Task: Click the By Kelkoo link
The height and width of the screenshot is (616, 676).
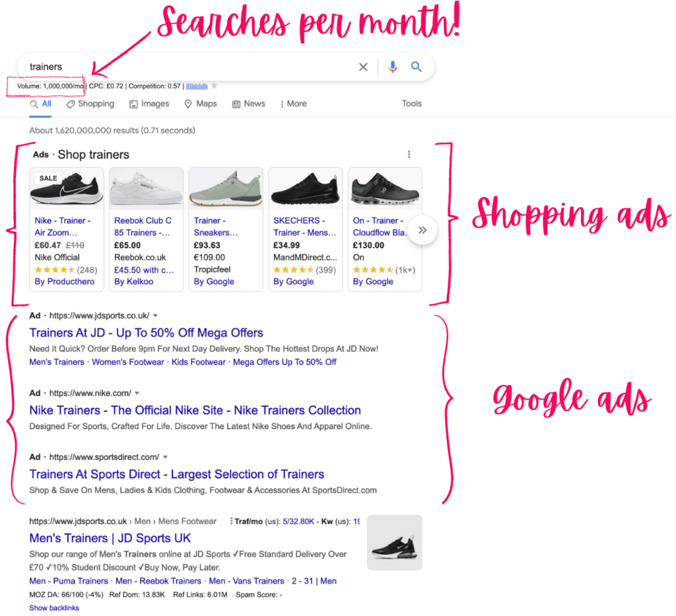Action: pyautogui.click(x=133, y=281)
